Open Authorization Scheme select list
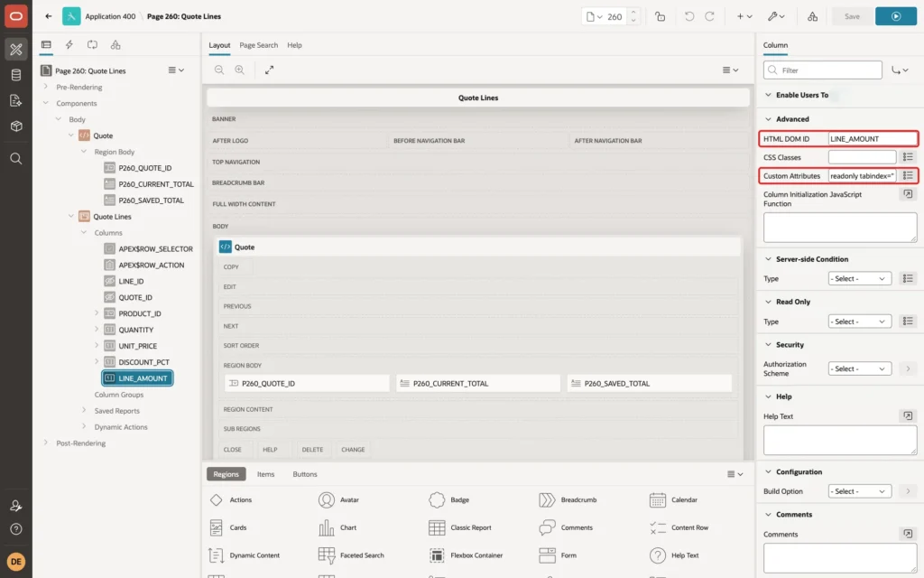Image resolution: width=924 pixels, height=578 pixels. [859, 368]
